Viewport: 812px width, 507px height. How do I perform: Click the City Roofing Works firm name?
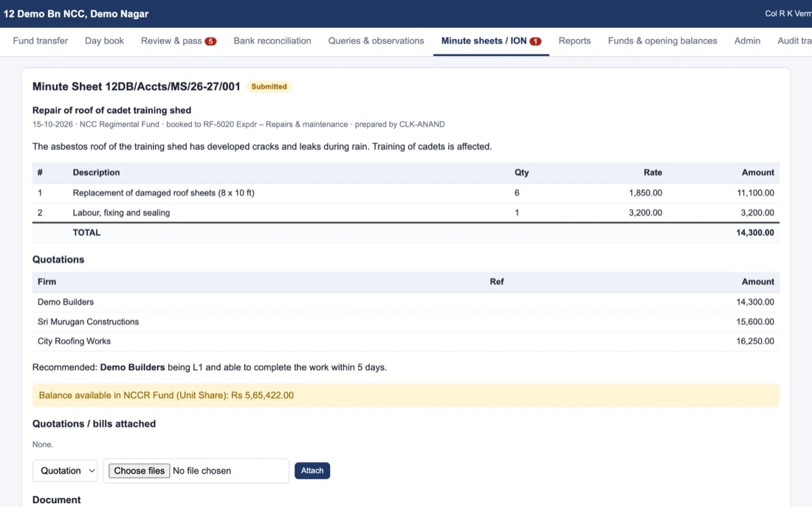74,341
